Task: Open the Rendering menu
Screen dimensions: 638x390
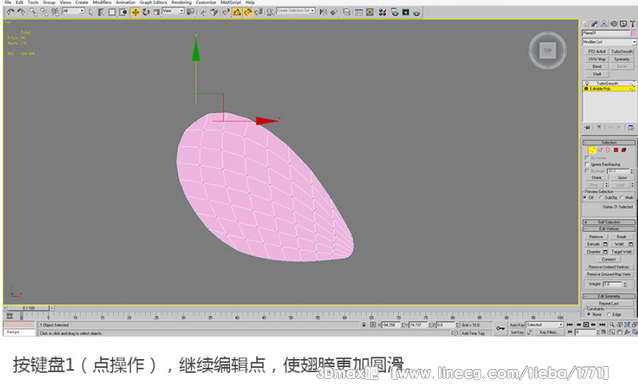Action: tap(181, 2)
